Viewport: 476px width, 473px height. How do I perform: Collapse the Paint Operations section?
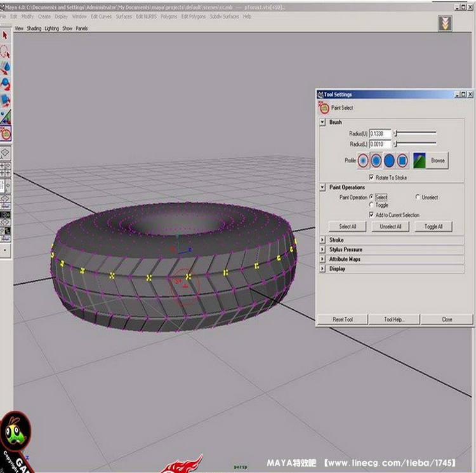(322, 187)
